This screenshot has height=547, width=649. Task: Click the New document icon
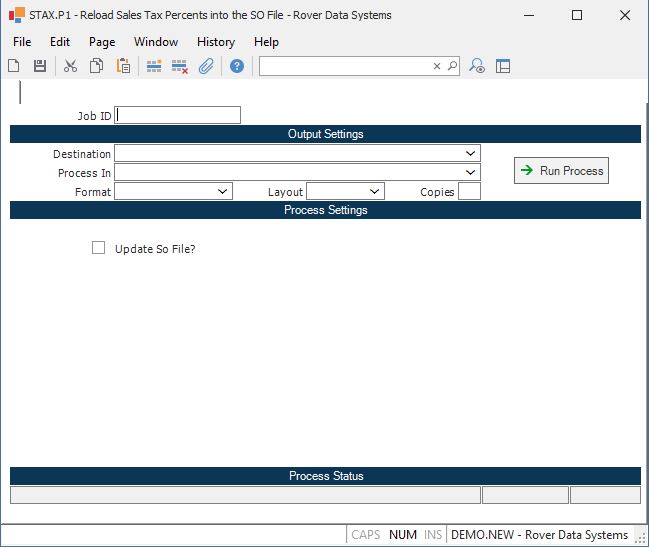pyautogui.click(x=14, y=66)
